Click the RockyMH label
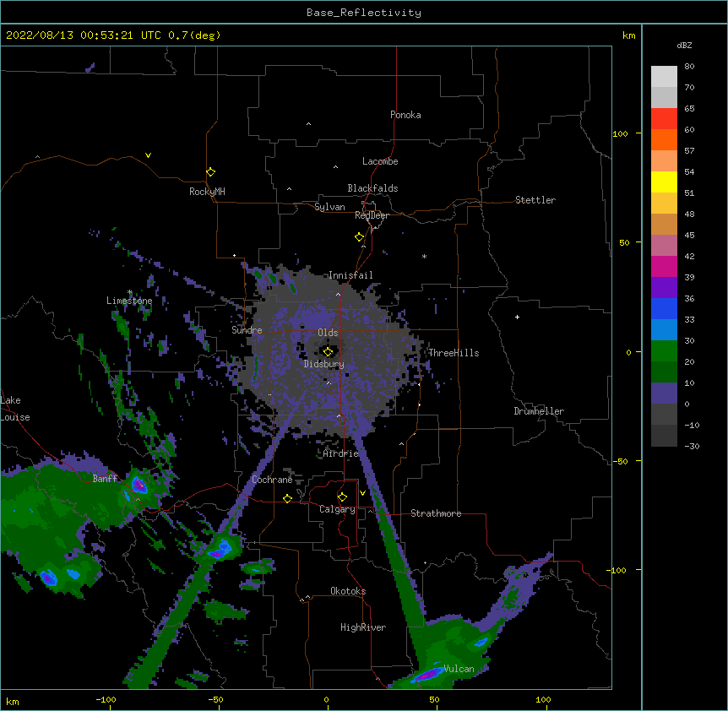Screen dimensions: 728x711 pos(207,192)
